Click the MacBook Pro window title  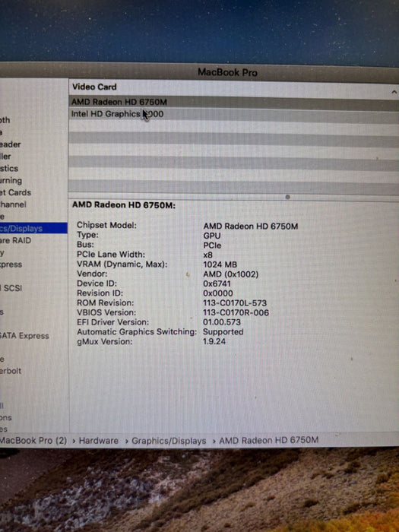228,72
